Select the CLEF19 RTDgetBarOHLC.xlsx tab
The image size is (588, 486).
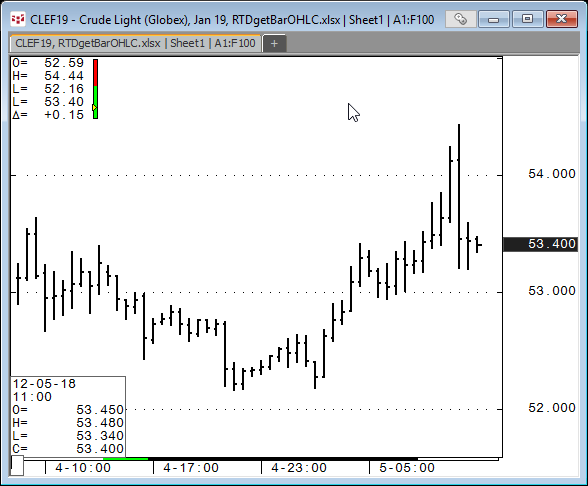pos(135,43)
